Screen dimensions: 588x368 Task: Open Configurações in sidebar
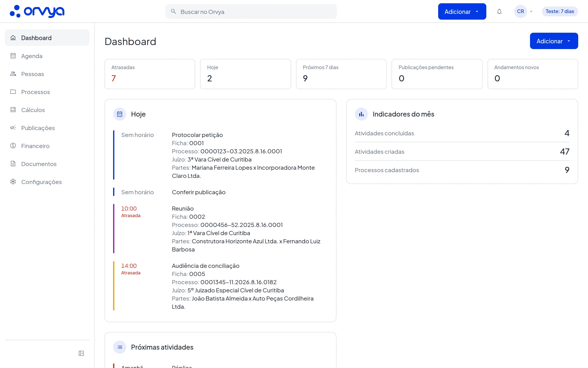click(47, 182)
